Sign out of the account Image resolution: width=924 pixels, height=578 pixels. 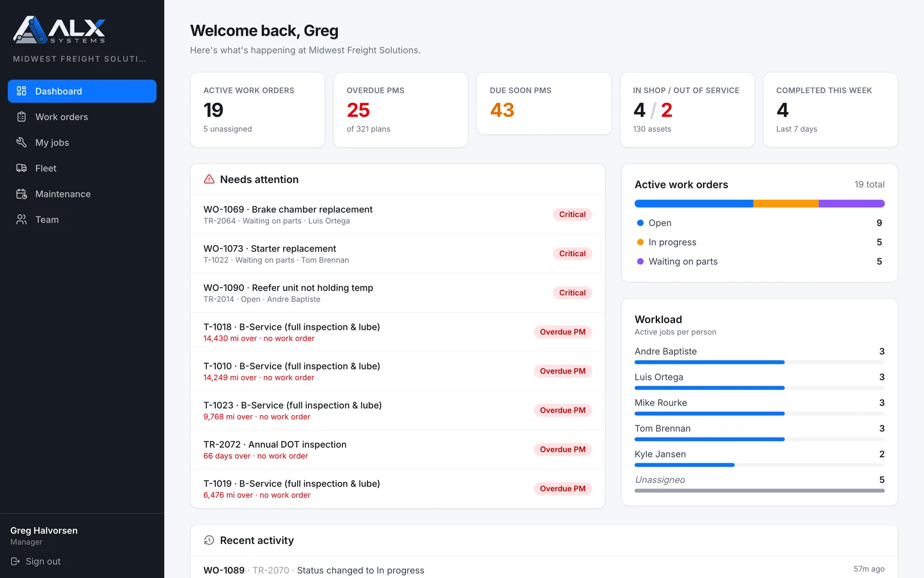click(x=35, y=561)
